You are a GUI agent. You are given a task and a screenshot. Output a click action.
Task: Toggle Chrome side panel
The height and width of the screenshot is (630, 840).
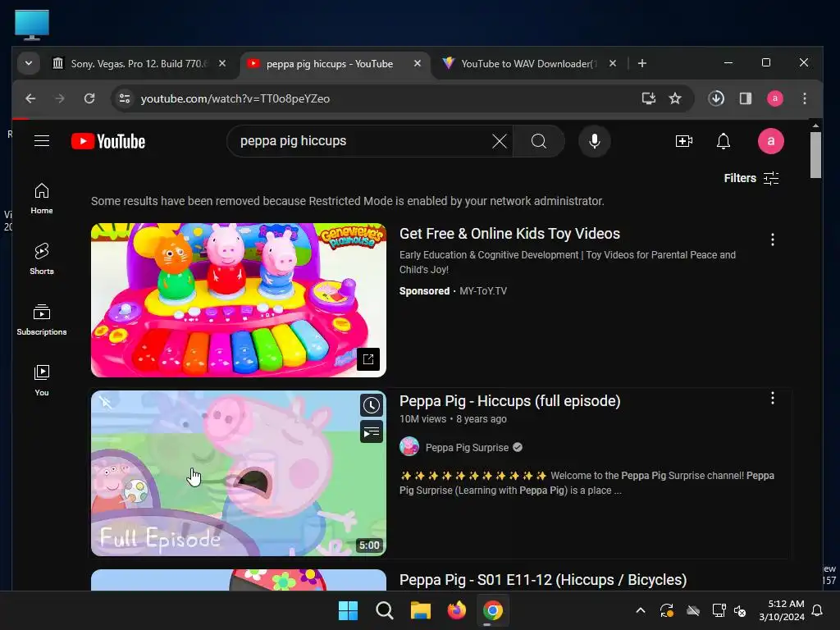click(746, 98)
